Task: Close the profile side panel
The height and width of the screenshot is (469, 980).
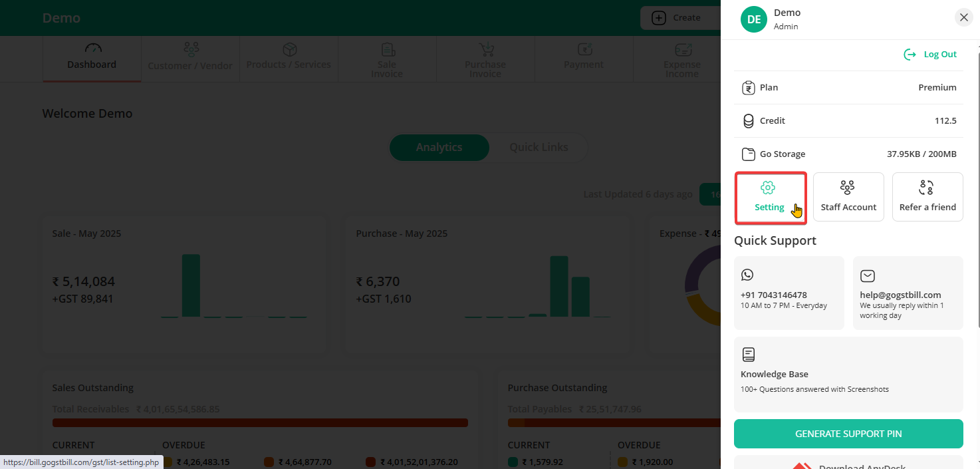Action: (x=963, y=18)
